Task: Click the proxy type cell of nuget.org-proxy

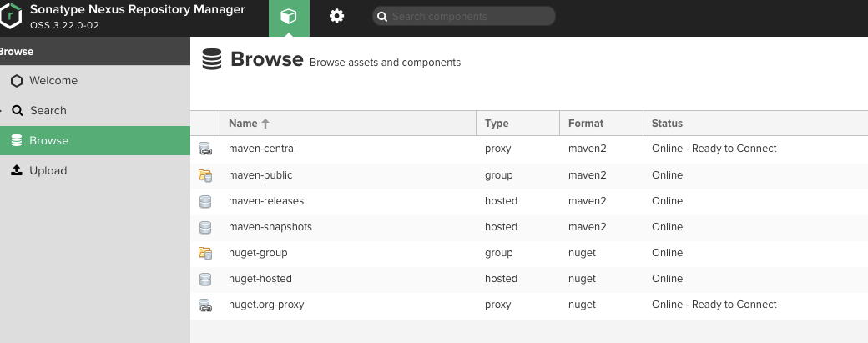Action: pos(497,305)
